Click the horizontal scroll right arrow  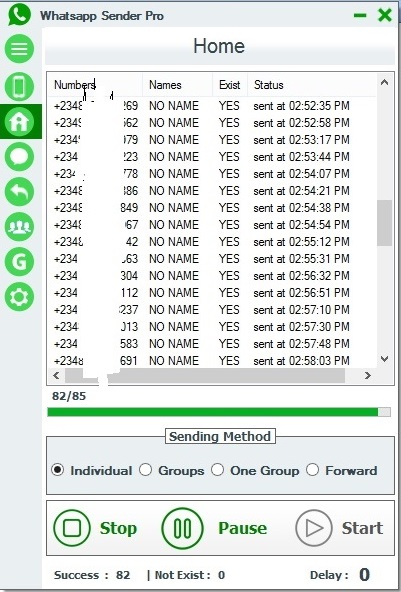[367, 375]
